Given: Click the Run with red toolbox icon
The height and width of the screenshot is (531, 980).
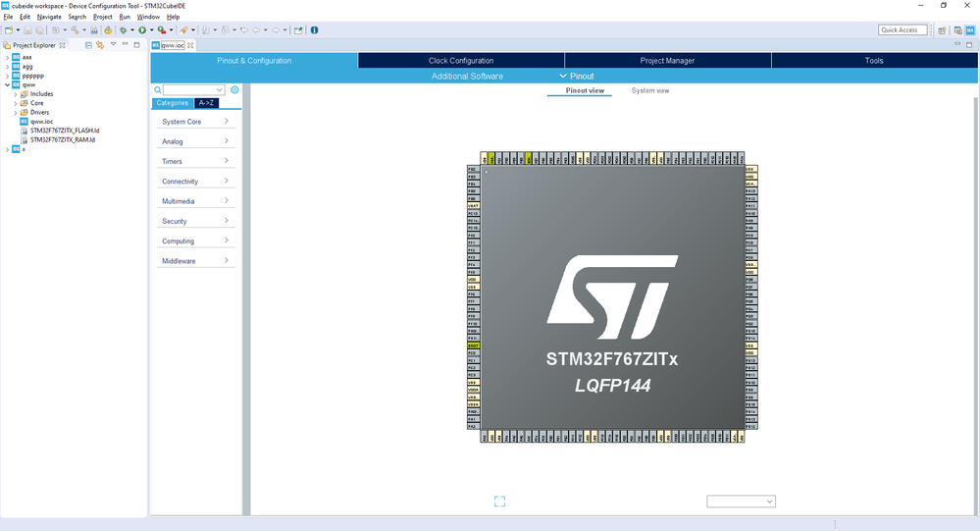Looking at the screenshot, I should click(x=161, y=30).
